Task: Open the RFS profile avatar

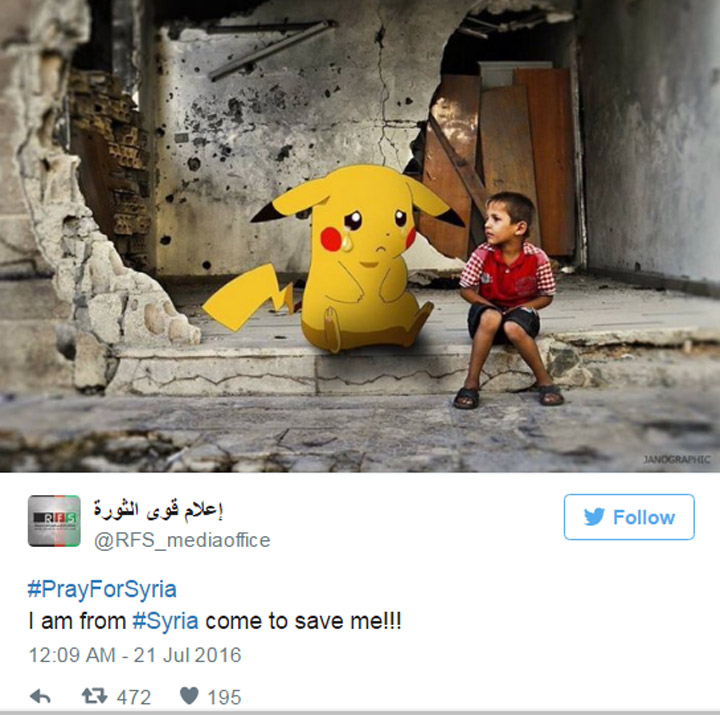Action: coord(54,521)
